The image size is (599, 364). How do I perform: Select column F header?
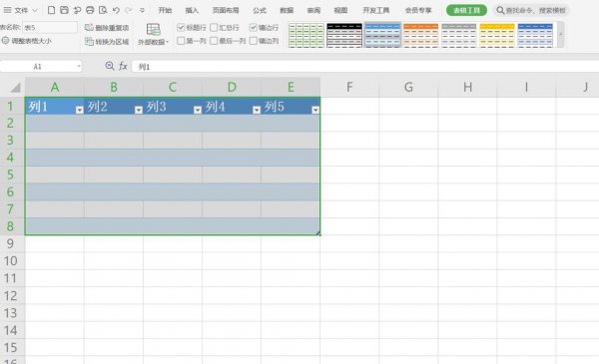(349, 87)
